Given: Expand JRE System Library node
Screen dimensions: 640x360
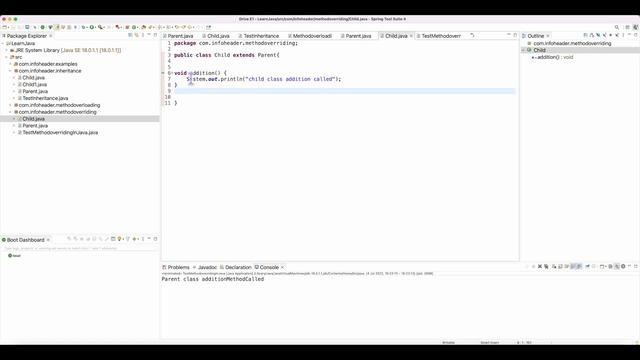Looking at the screenshot, I should point(7,50).
